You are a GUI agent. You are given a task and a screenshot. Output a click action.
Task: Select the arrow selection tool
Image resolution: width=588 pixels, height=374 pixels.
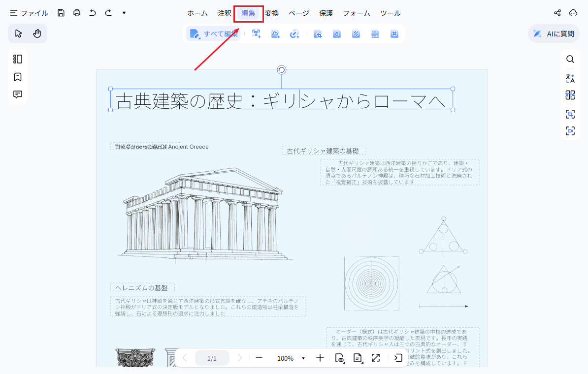click(18, 33)
